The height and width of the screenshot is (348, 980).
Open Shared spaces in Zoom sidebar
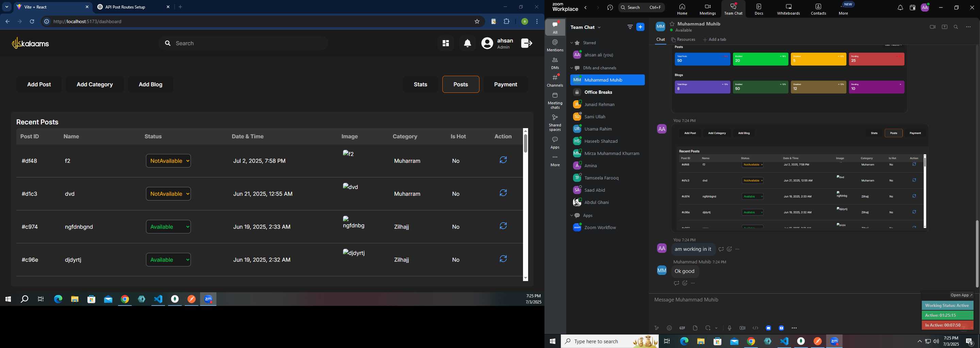point(555,123)
